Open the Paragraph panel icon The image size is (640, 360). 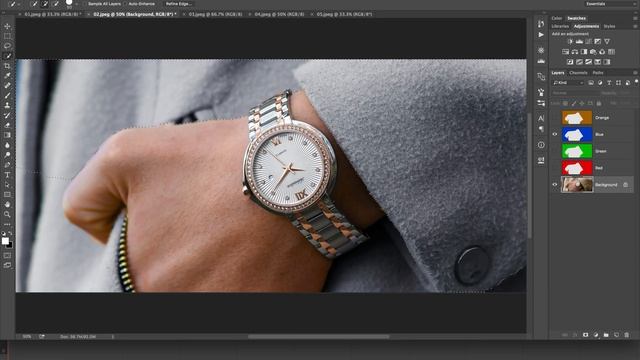[541, 129]
